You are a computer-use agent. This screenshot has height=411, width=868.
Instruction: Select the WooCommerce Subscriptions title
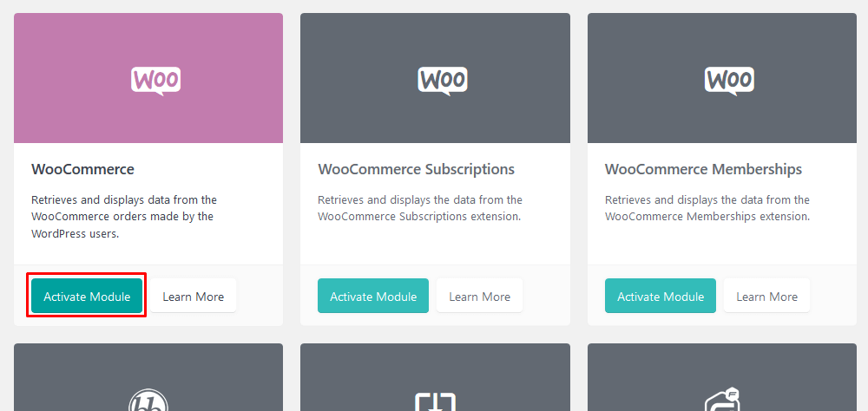417,169
